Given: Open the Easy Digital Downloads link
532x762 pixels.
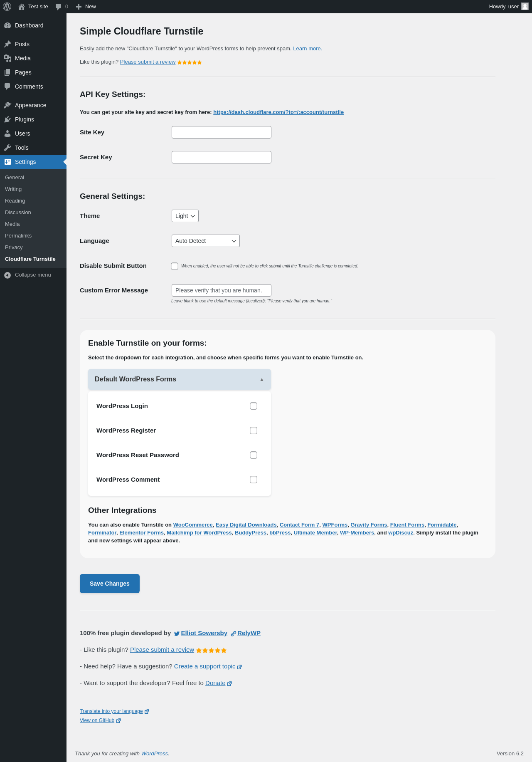Looking at the screenshot, I should 246,525.
